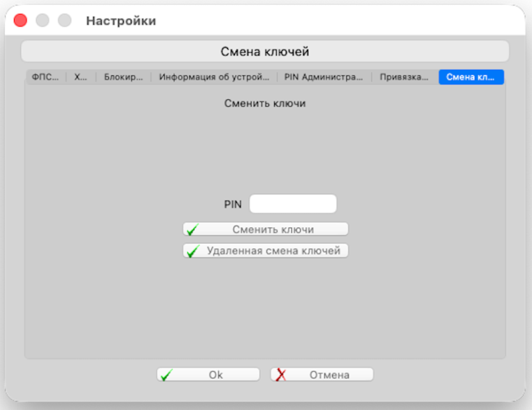Confirm with the Ok button
Viewport: 532px width, 410px height.
208,375
